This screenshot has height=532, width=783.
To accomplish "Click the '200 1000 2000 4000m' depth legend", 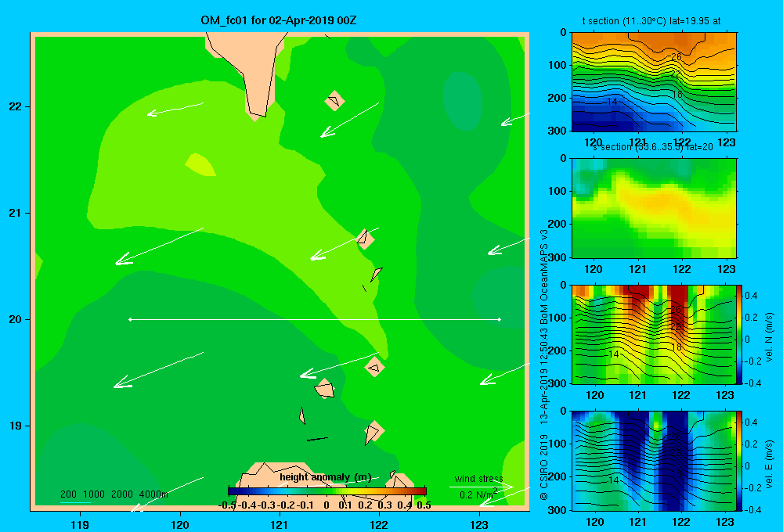I will coord(114,494).
